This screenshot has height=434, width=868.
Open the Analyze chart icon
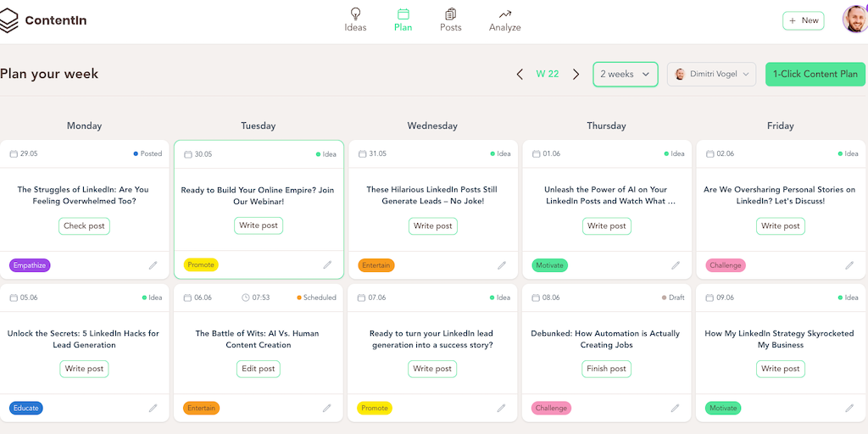coord(505,14)
